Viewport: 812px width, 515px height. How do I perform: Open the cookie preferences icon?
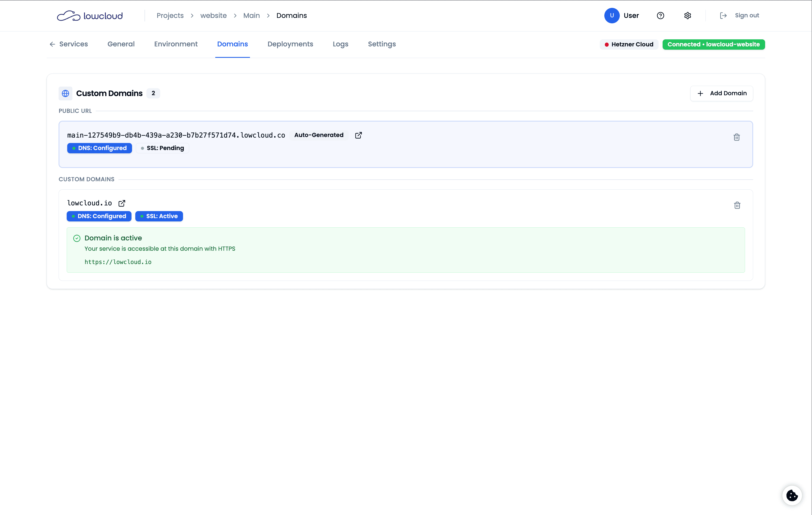(792, 495)
